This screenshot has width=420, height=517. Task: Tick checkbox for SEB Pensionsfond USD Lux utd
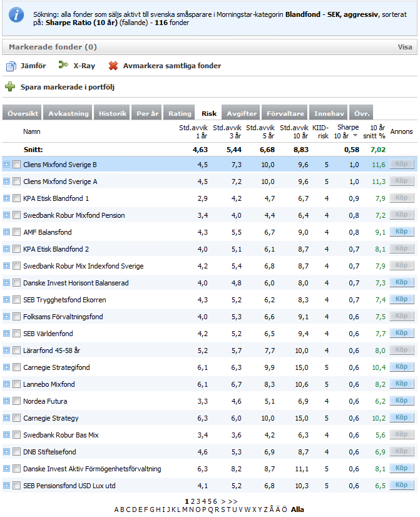pyautogui.click(x=16, y=485)
